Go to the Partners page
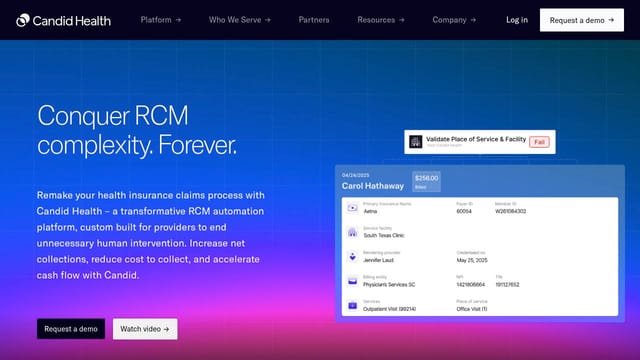 pyautogui.click(x=314, y=20)
